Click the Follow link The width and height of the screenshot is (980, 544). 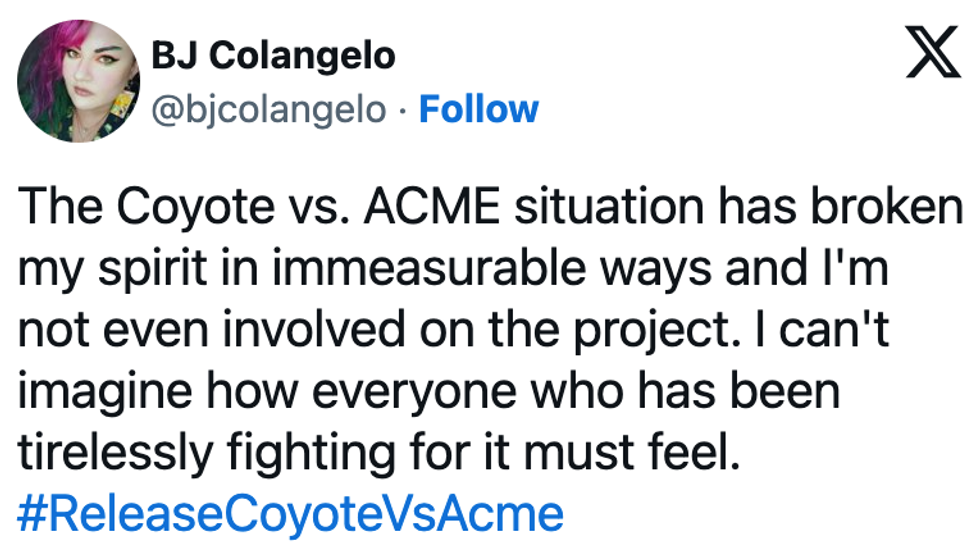coord(478,109)
